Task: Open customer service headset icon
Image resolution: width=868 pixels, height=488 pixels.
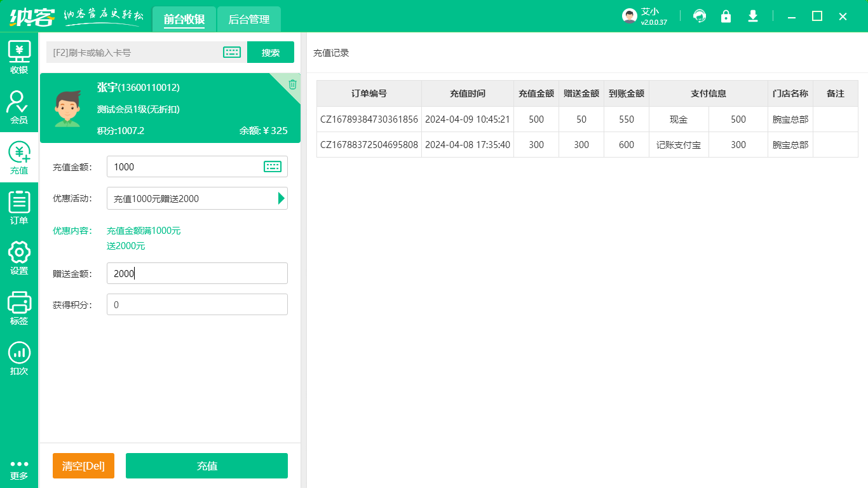Action: tap(700, 17)
